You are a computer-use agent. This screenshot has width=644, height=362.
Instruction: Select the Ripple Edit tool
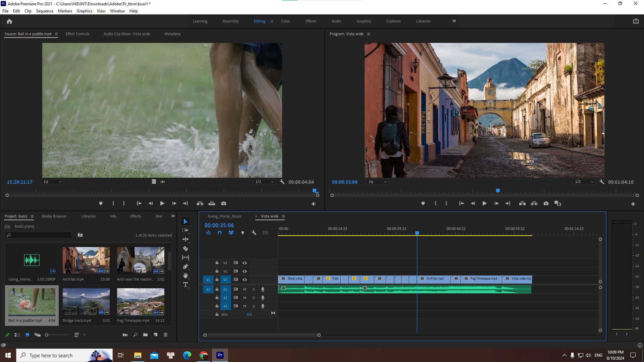pyautogui.click(x=185, y=239)
